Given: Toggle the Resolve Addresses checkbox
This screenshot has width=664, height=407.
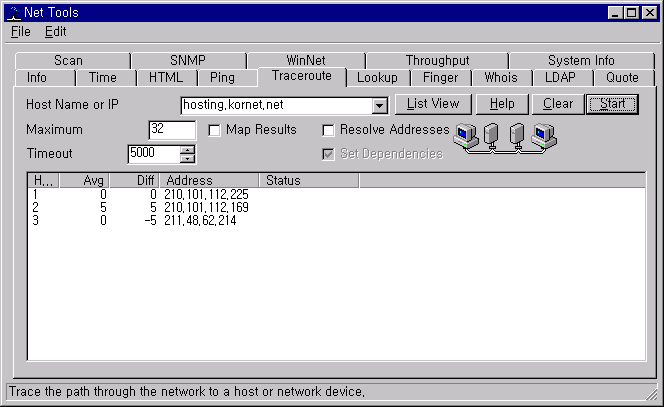Looking at the screenshot, I should [x=329, y=130].
